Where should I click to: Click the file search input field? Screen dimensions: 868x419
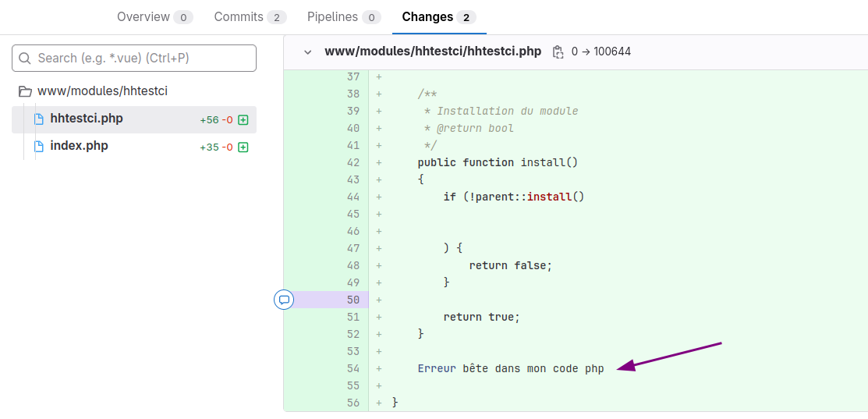pos(134,58)
